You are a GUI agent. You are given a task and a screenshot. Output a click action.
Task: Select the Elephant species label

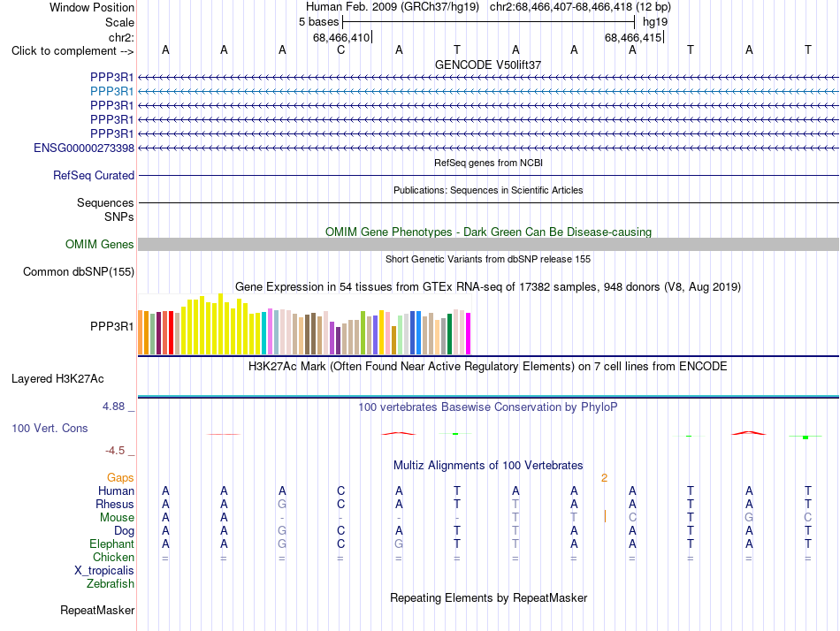point(111,544)
